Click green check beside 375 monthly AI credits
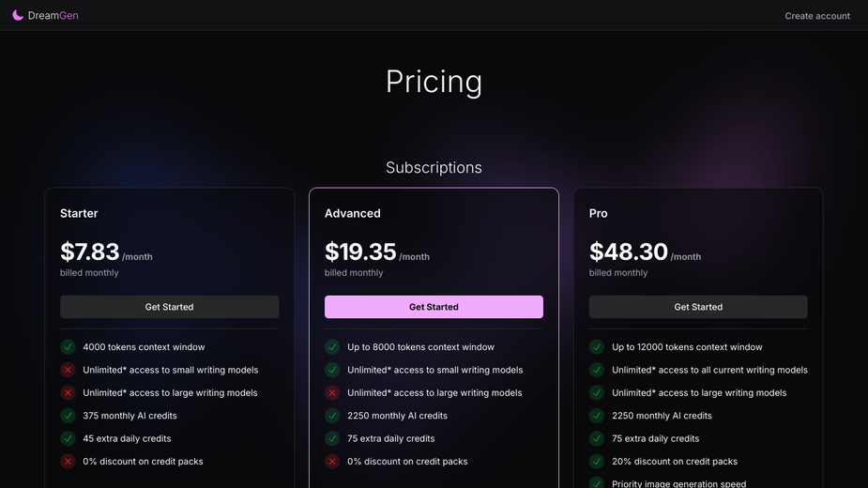The height and width of the screenshot is (488, 868). [x=69, y=416]
